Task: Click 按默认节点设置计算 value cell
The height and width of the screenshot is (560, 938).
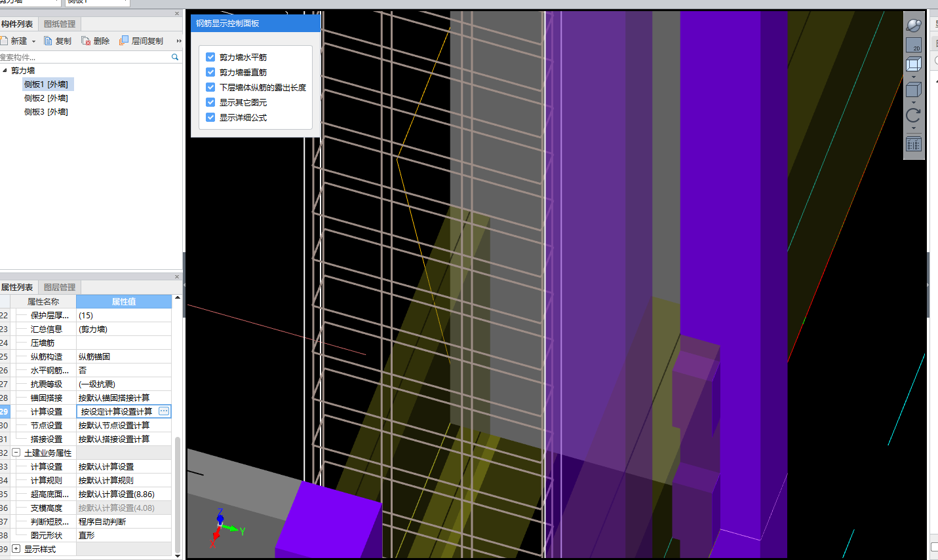Action: (x=124, y=425)
